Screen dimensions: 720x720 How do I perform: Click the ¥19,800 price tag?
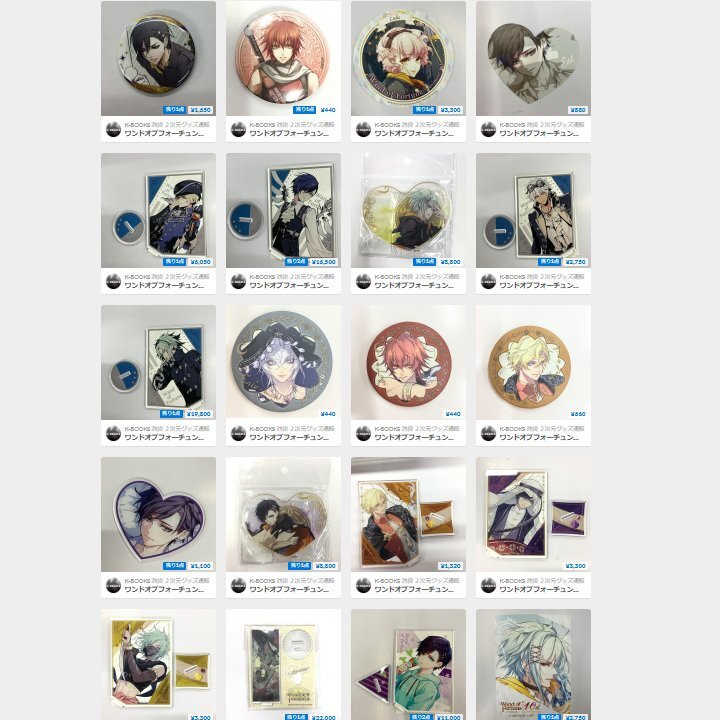pos(199,414)
